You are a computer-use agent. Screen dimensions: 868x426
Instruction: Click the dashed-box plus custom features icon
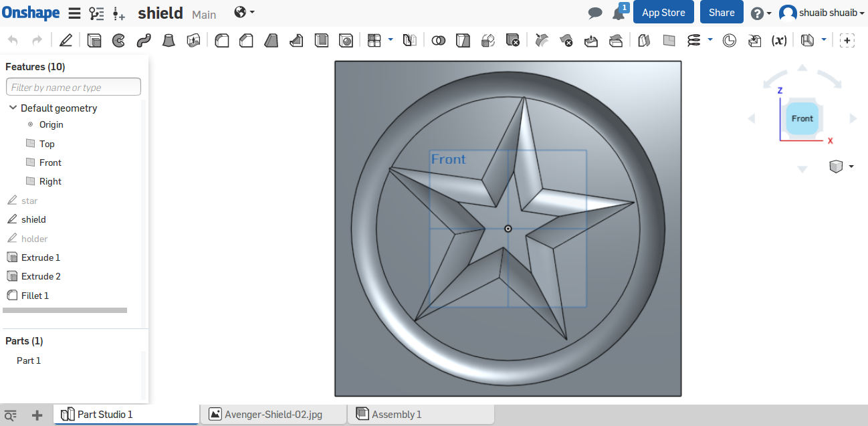pyautogui.click(x=847, y=41)
